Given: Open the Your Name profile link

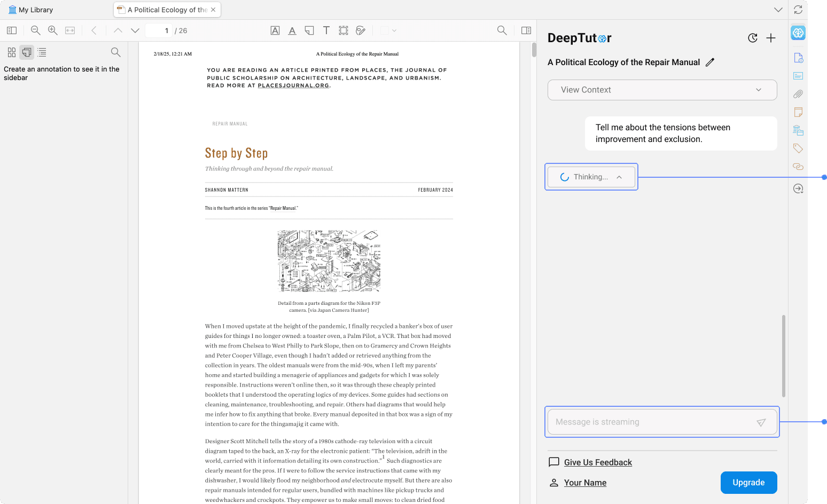Looking at the screenshot, I should [x=585, y=483].
